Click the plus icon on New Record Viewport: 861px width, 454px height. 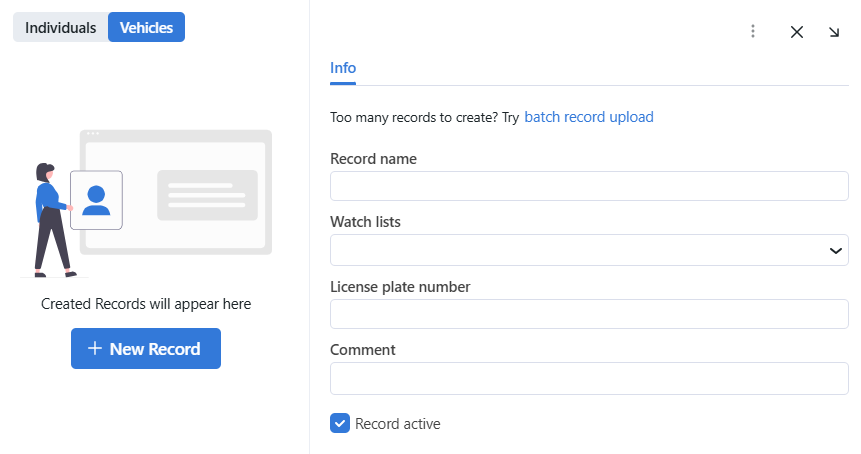click(x=95, y=349)
